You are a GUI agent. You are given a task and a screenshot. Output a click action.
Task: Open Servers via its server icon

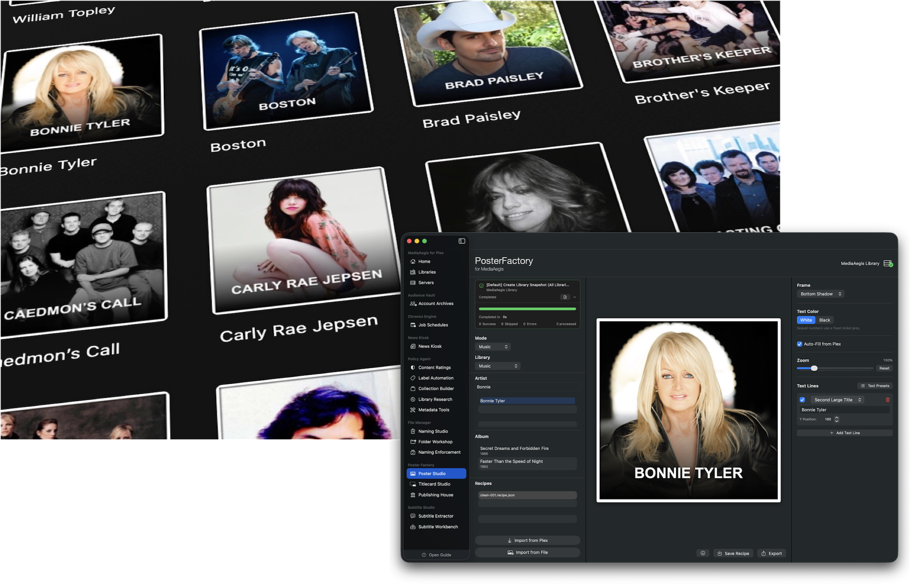click(x=413, y=283)
